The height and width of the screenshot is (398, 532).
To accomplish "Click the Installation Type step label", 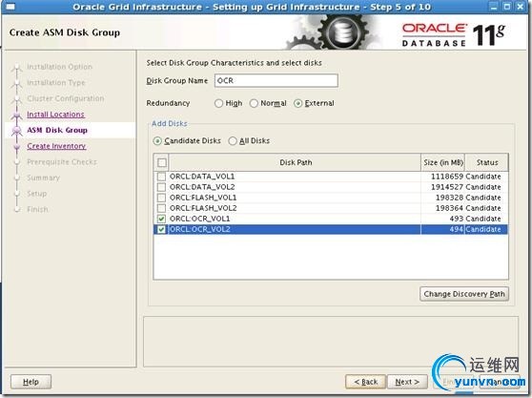I will click(56, 83).
